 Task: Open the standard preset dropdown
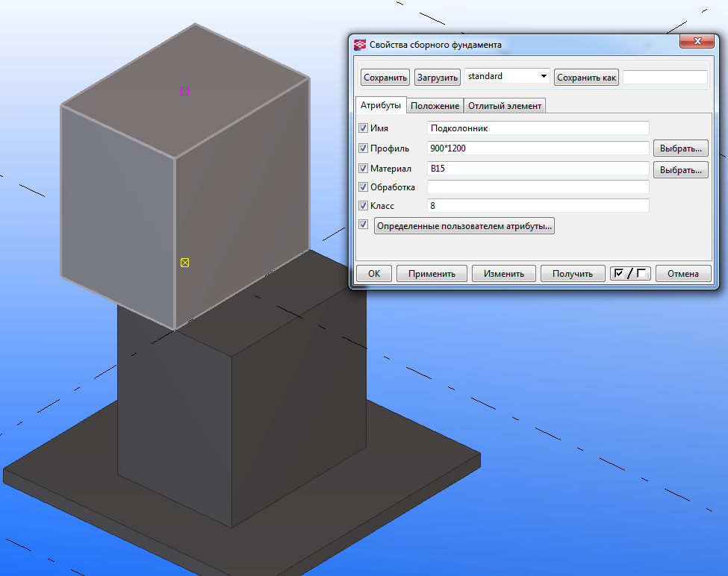tap(507, 77)
